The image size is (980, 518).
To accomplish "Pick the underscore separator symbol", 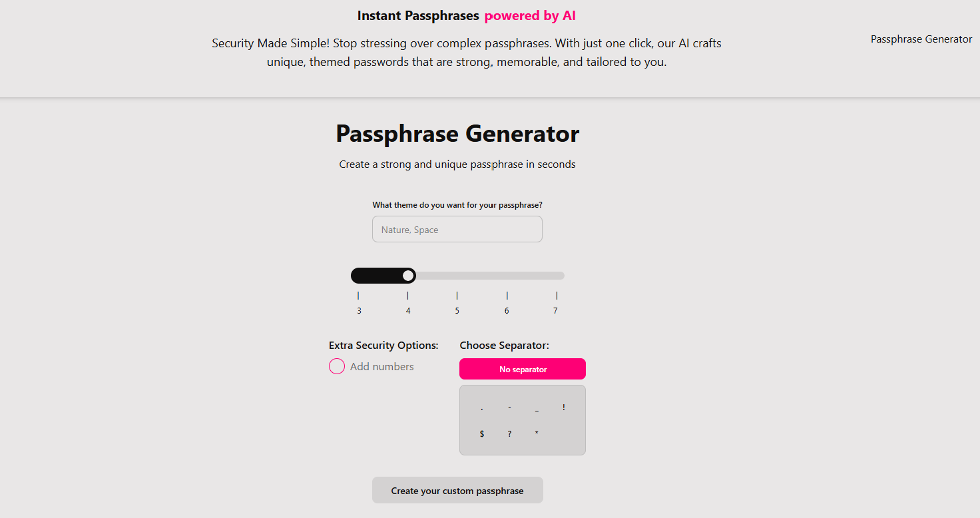I will [537, 407].
